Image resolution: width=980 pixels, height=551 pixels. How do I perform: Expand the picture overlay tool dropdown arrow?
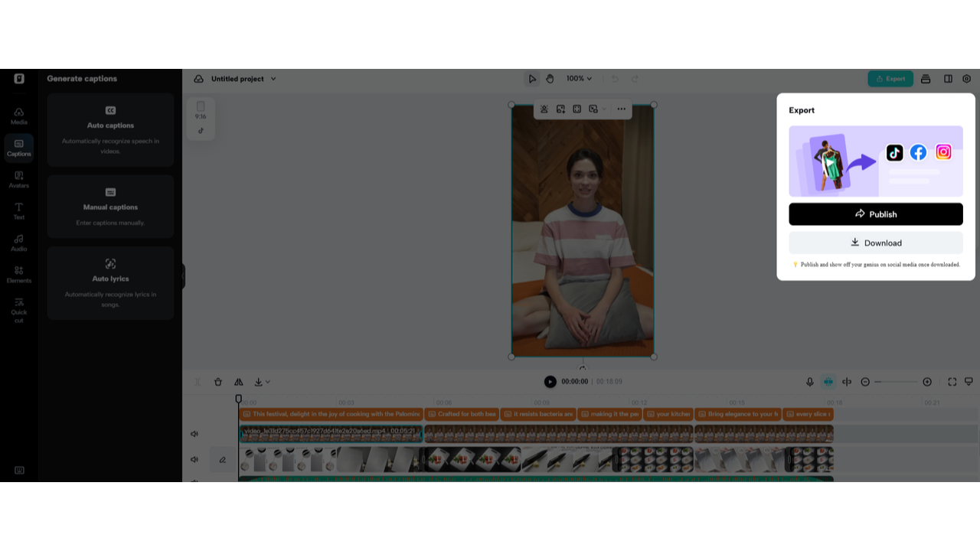[604, 109]
